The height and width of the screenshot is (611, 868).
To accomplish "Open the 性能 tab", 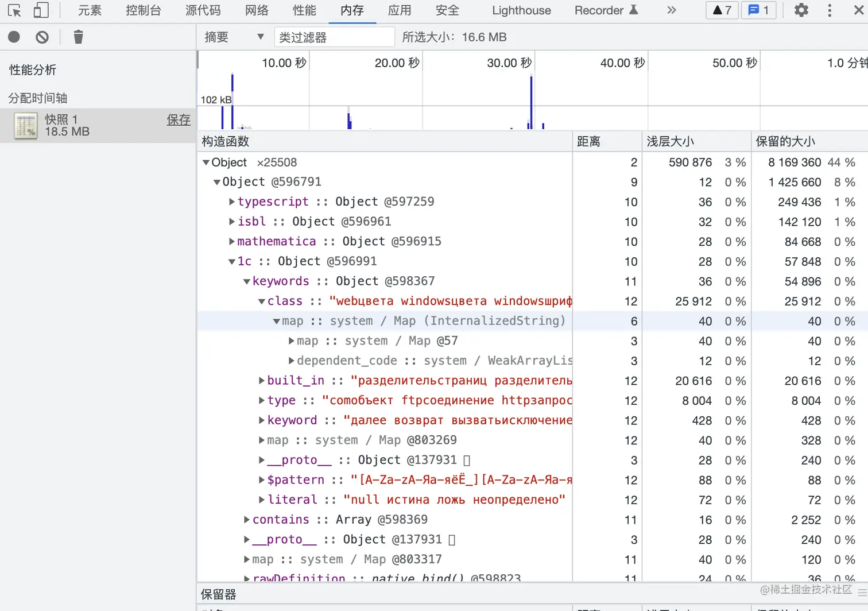I will pos(304,10).
